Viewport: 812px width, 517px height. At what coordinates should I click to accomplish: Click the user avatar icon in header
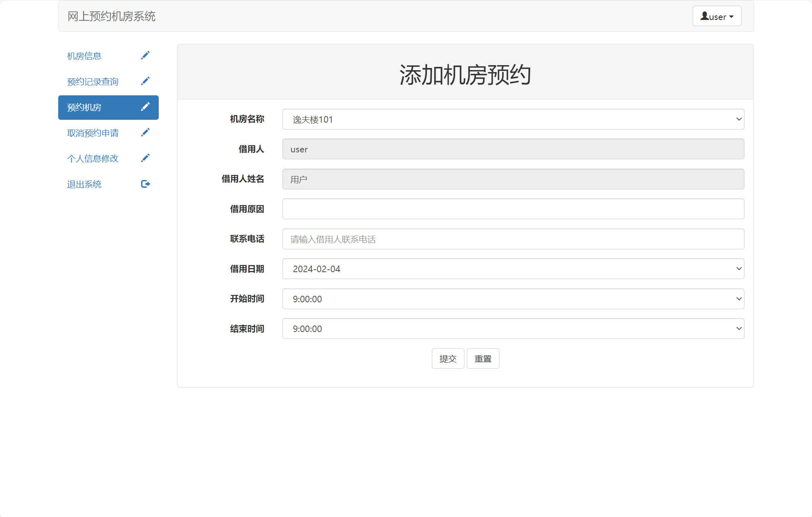click(704, 16)
